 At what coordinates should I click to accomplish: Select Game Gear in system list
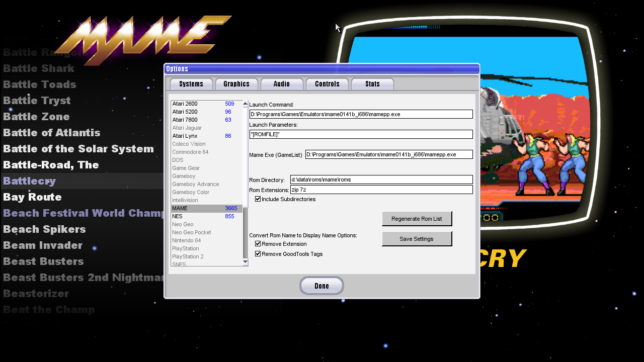coord(207,168)
